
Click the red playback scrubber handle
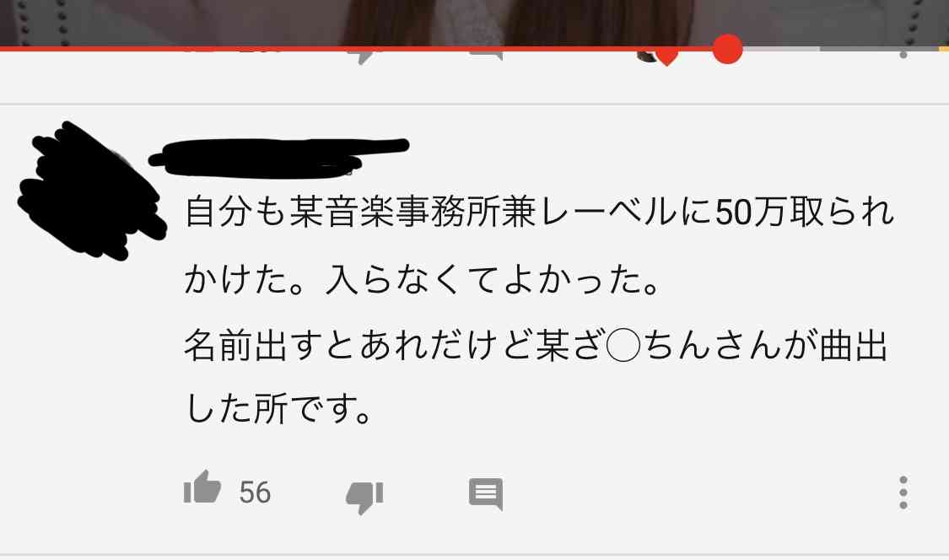[727, 49]
